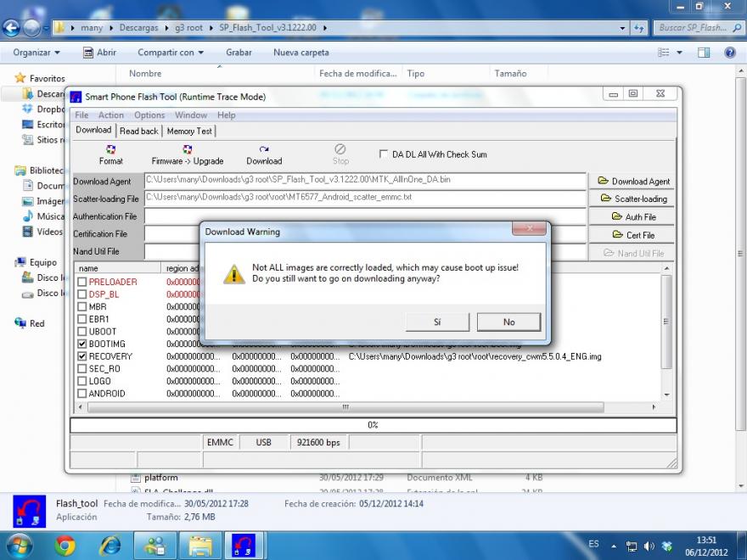747x560 pixels.
Task: Click the Explorer back navigation arrow
Action: tap(11, 28)
